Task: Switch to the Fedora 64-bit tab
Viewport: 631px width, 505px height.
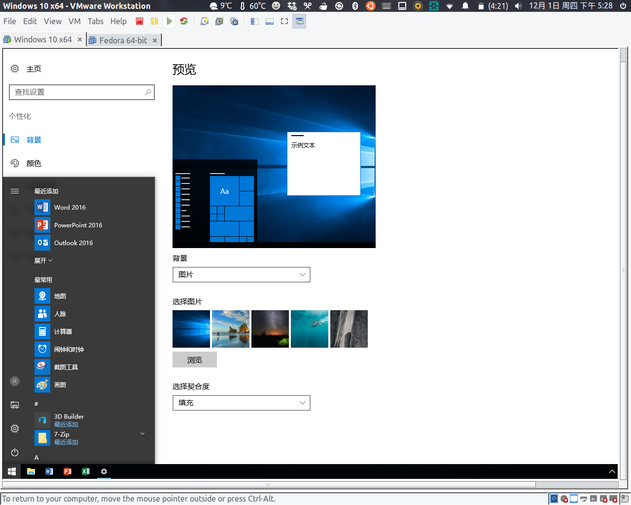Action: (x=122, y=40)
